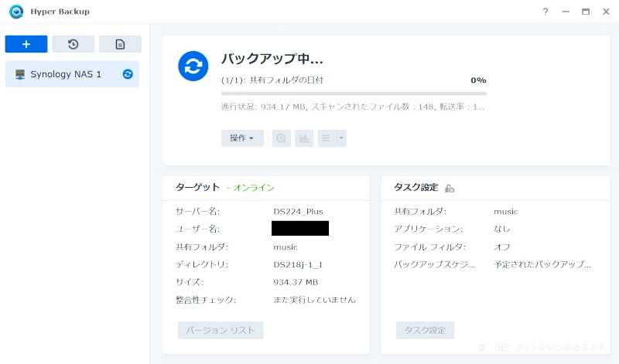Click the backup progress bar

pyautogui.click(x=354, y=94)
